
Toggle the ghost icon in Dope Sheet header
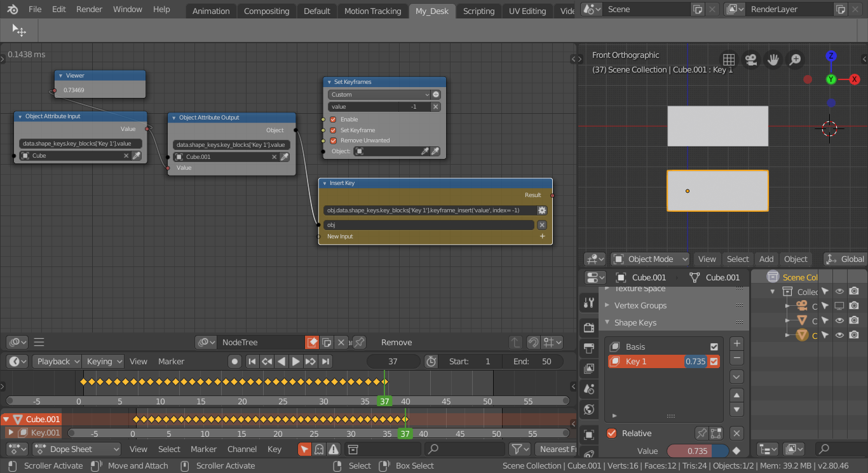tap(318, 449)
